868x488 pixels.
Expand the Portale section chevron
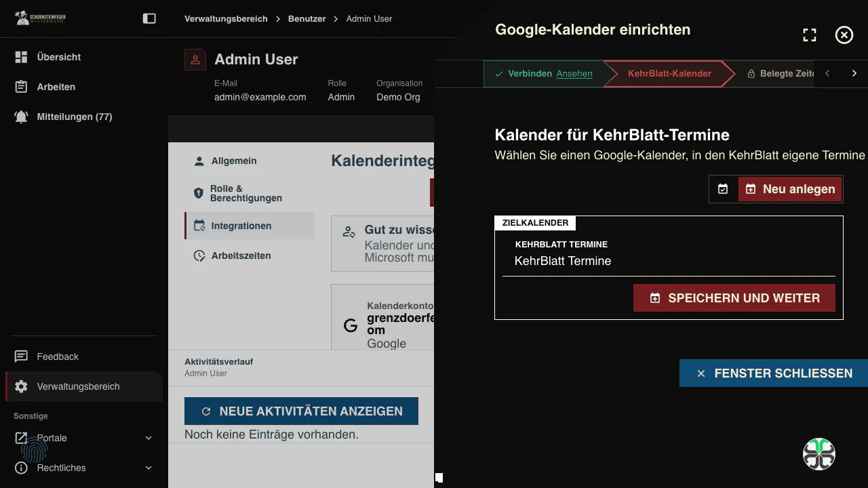[149, 438]
